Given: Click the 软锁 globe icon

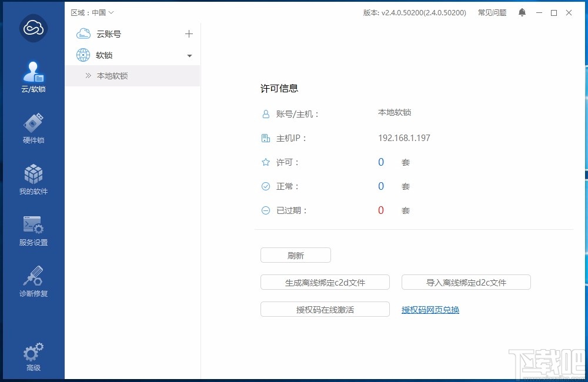Looking at the screenshot, I should click(83, 55).
